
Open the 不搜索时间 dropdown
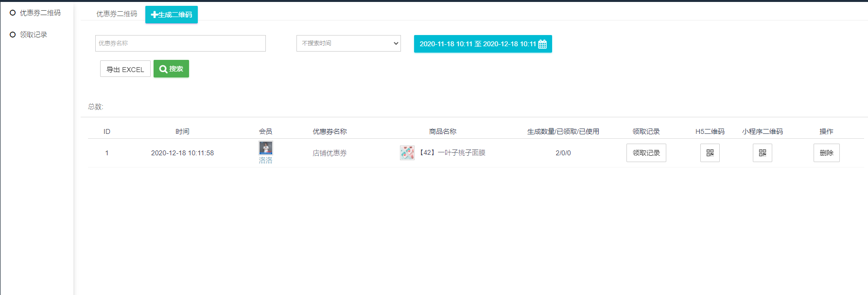[x=348, y=43]
